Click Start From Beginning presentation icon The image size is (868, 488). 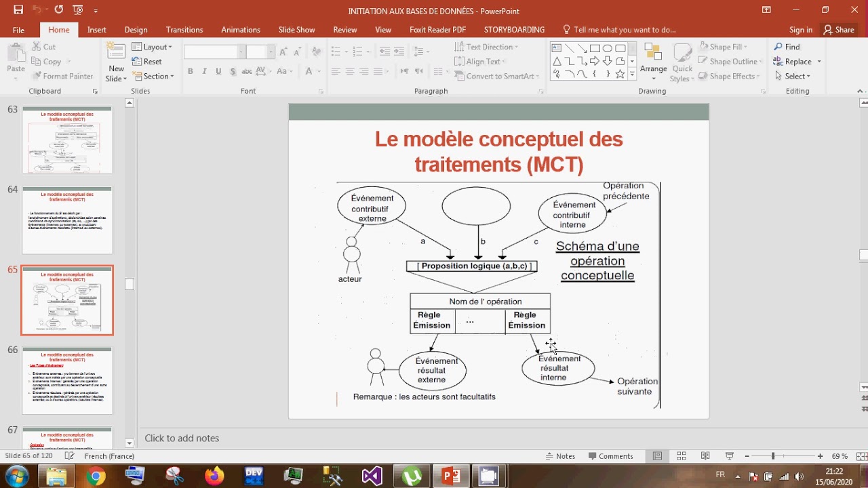(x=79, y=10)
